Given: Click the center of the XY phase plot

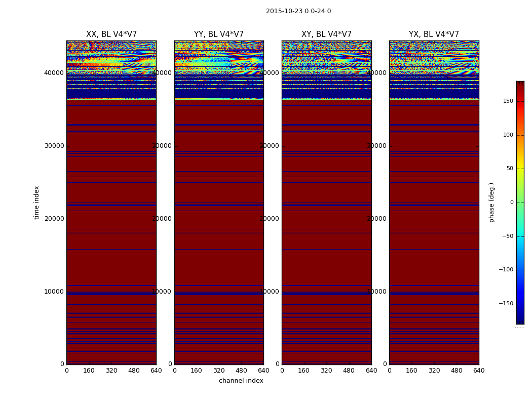Looking at the screenshot, I should tap(326, 202).
